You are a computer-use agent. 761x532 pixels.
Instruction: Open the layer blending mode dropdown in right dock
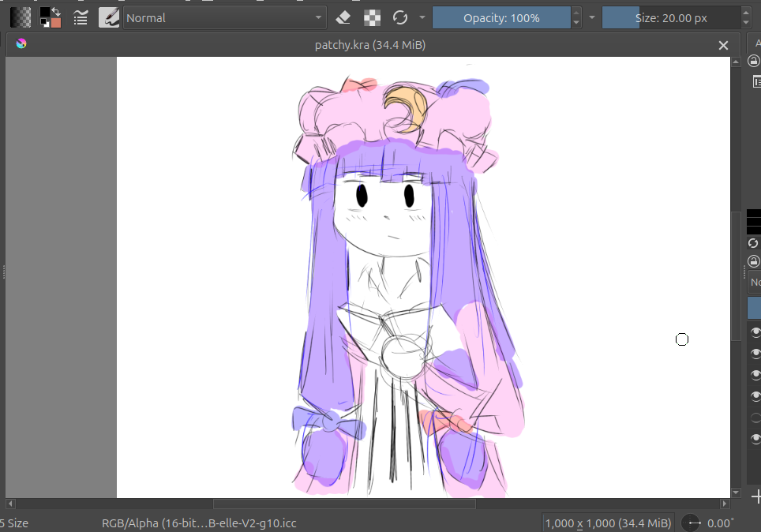pos(755,282)
